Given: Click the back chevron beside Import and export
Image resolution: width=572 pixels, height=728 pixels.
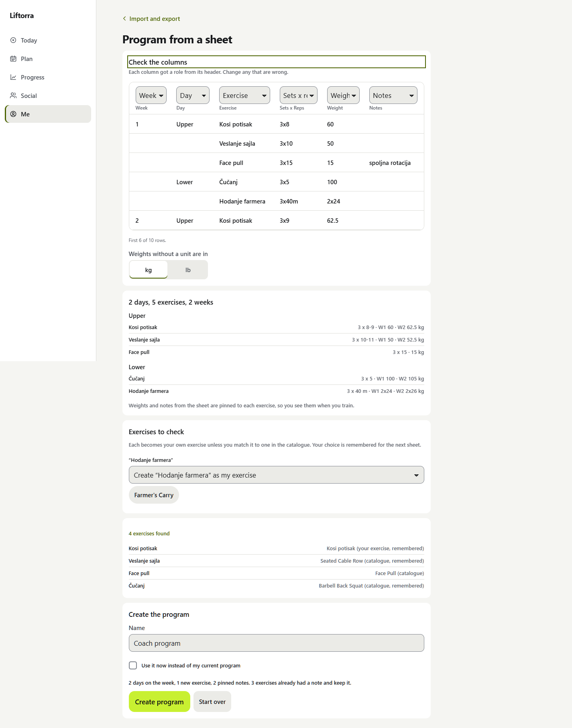Looking at the screenshot, I should pos(124,18).
